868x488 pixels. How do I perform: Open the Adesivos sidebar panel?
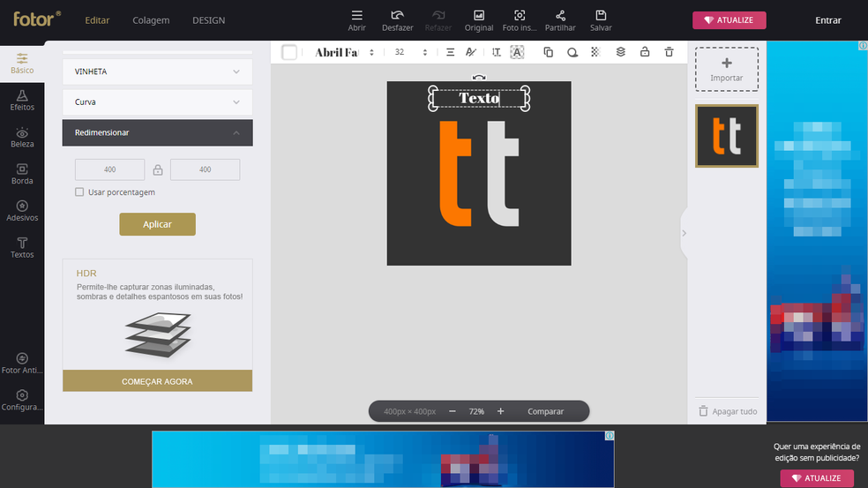(22, 211)
